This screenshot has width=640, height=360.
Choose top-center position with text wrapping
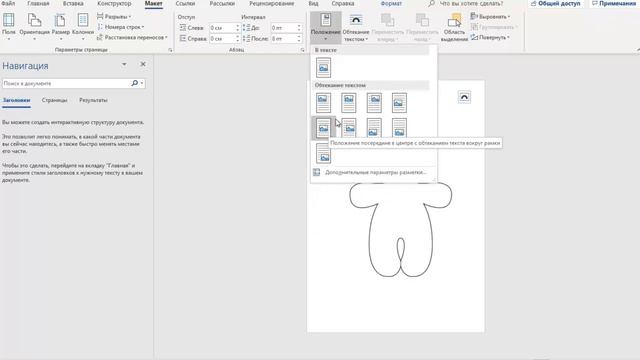(x=349, y=102)
